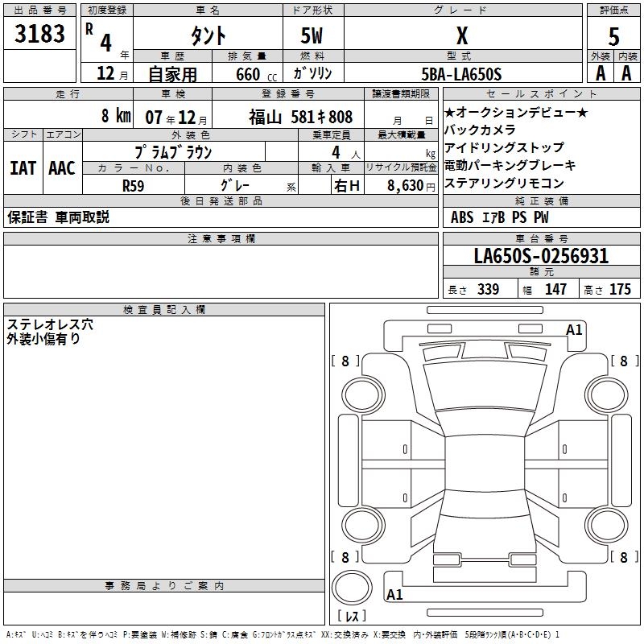Click 保証書 車両取説 text
The height and width of the screenshot is (644, 644).
click(58, 217)
